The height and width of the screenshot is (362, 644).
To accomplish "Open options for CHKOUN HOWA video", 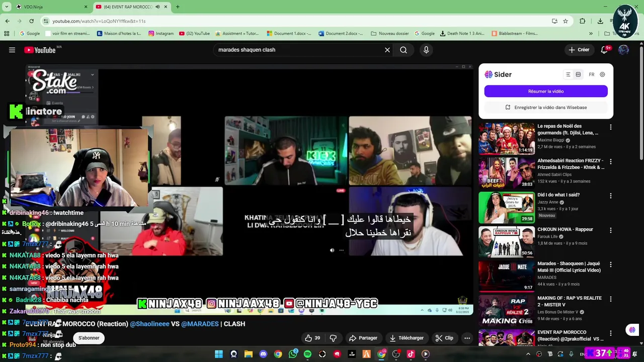I will point(611,230).
